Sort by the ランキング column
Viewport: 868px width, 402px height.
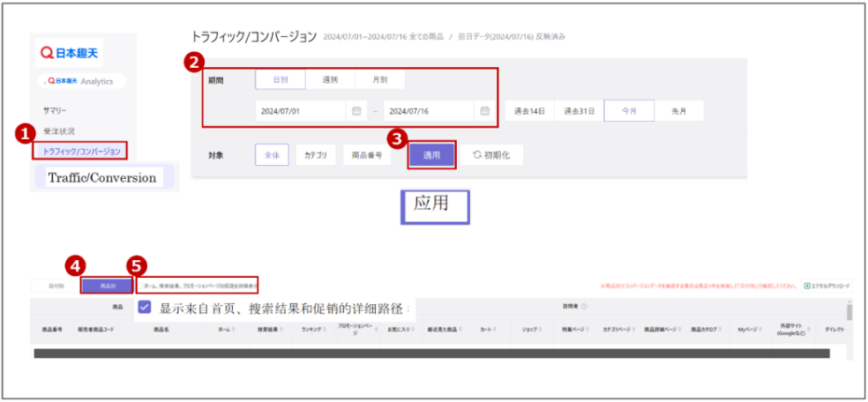point(311,328)
